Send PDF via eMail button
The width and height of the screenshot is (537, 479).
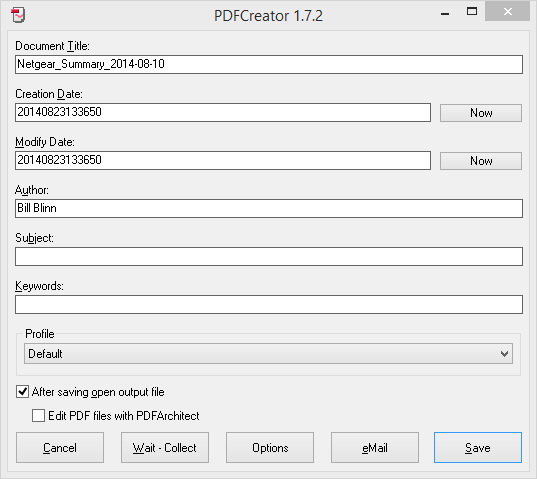[375, 448]
